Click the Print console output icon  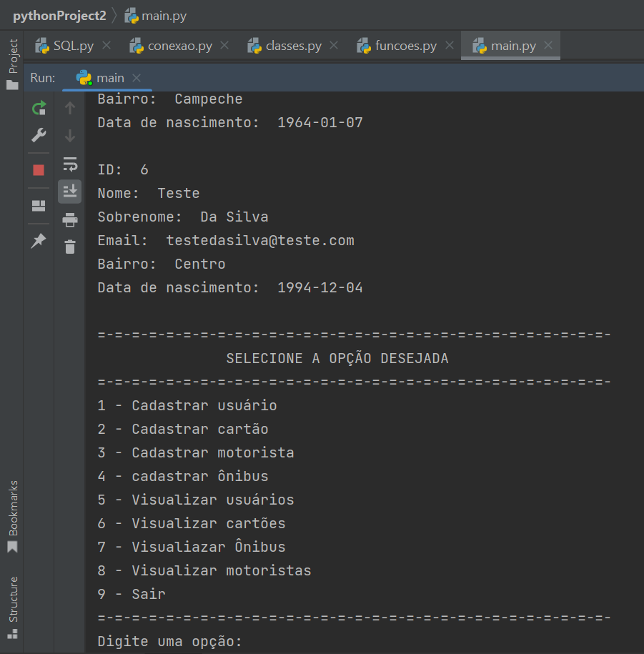70,219
